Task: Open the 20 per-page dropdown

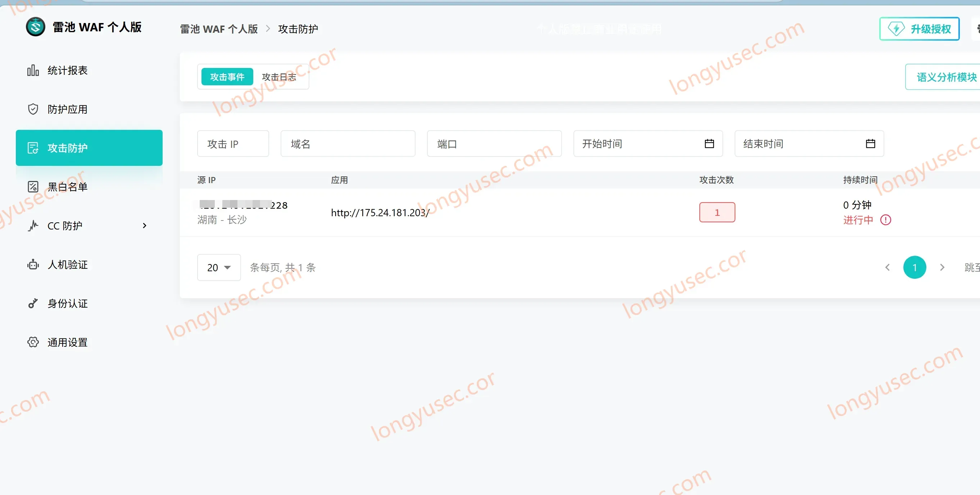Action: 219,268
